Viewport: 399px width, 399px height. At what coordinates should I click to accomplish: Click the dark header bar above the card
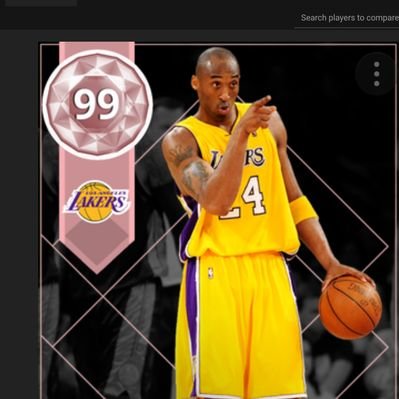(199, 15)
